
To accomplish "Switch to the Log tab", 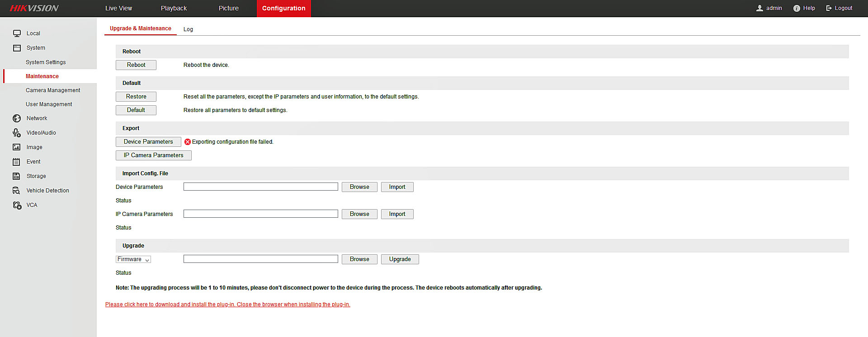I will point(188,29).
